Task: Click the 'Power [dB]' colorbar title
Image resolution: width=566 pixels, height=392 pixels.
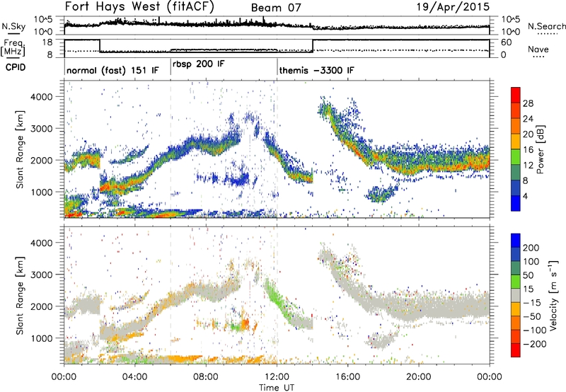Action: 540,149
